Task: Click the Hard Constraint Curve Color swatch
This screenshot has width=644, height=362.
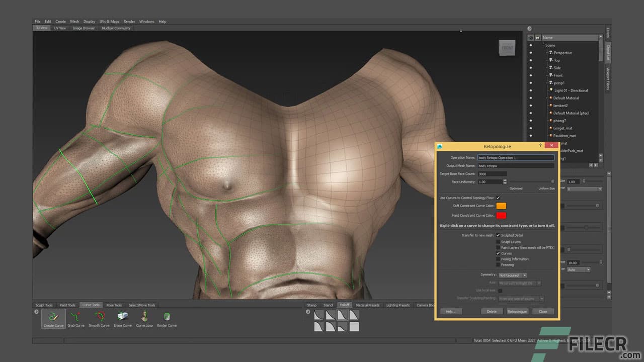Action: pyautogui.click(x=500, y=215)
